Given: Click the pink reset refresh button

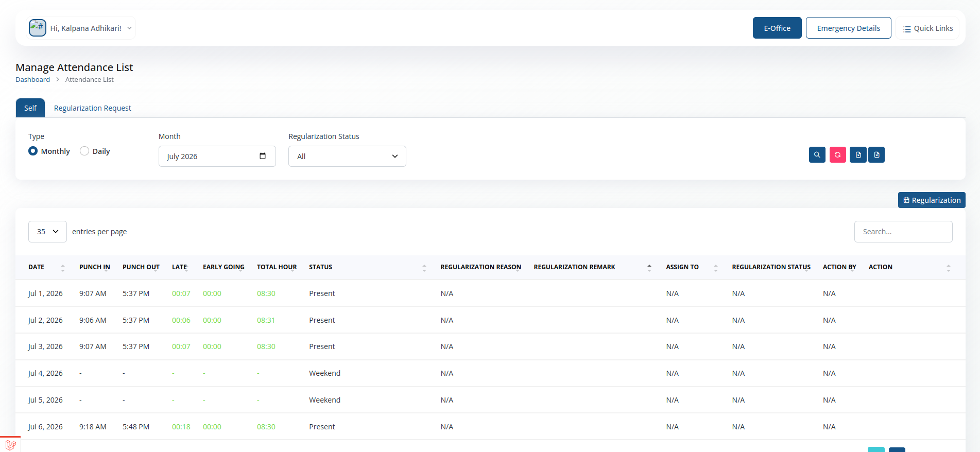Looking at the screenshot, I should tap(837, 154).
